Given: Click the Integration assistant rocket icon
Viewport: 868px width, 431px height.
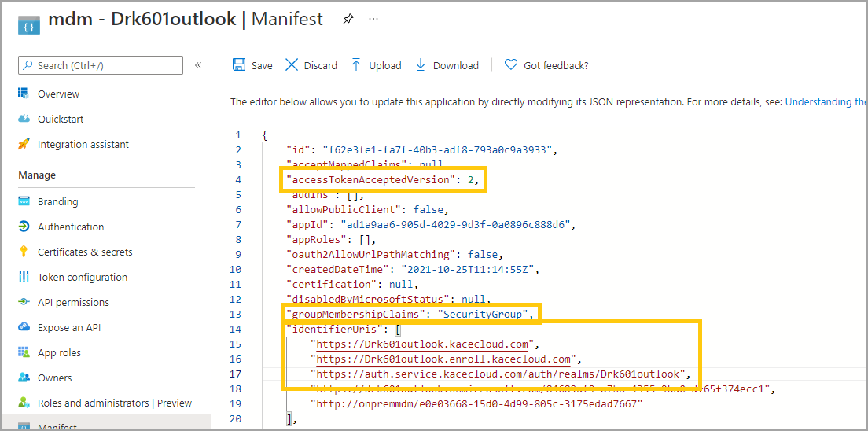Looking at the screenshot, I should 24,145.
